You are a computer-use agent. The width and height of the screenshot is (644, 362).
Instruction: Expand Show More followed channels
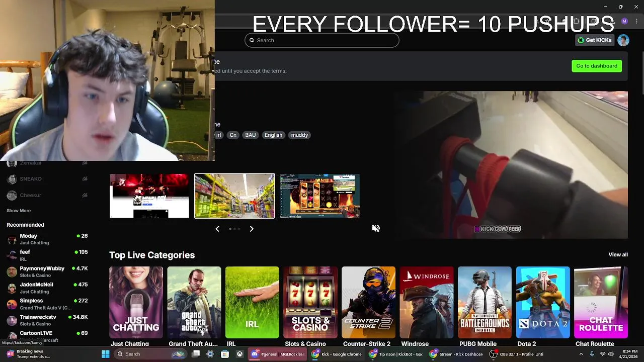(x=19, y=211)
